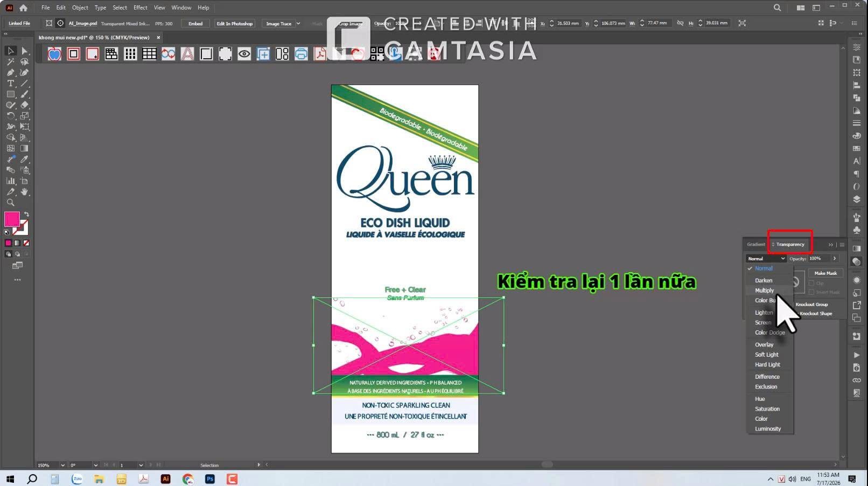The image size is (868, 486).
Task: Choose the Paintbrush tool
Action: click(24, 94)
